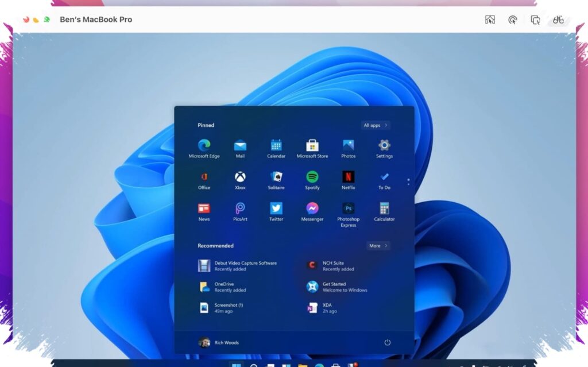Open Solitaire from pinned apps
Viewport: 588px width, 367px height.
pyautogui.click(x=276, y=180)
